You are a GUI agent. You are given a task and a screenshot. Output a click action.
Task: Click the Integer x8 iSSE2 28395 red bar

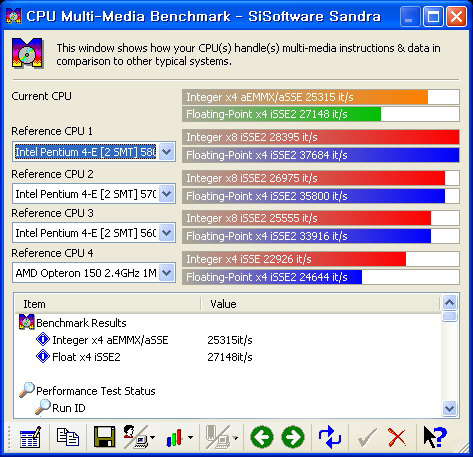click(321, 137)
